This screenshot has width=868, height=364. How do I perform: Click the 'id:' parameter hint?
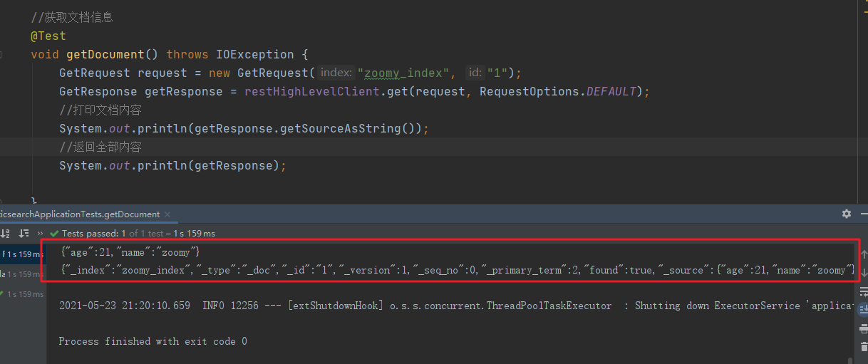pos(475,73)
